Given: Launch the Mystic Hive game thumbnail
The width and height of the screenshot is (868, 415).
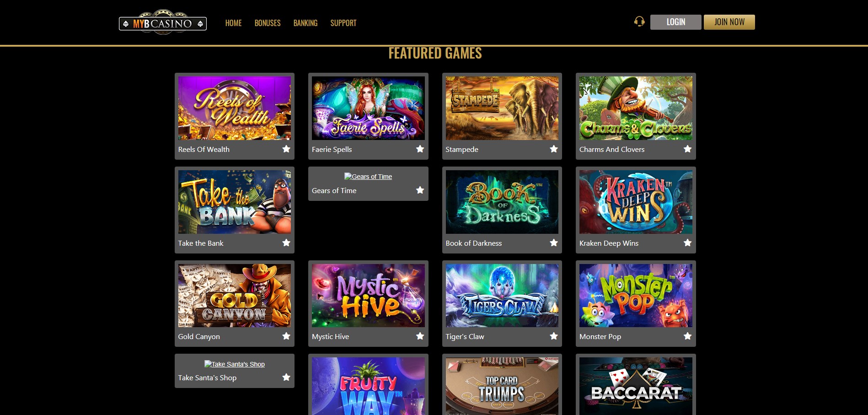Looking at the screenshot, I should 368,295.
